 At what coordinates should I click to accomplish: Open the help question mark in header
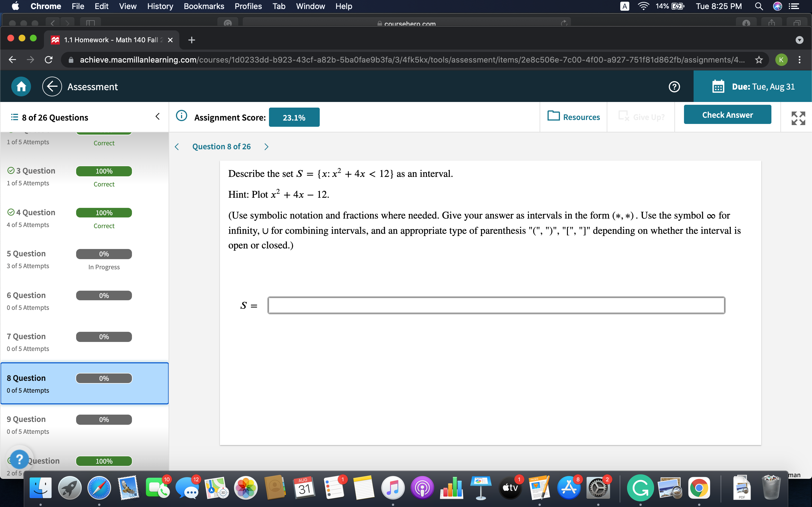[x=674, y=86]
